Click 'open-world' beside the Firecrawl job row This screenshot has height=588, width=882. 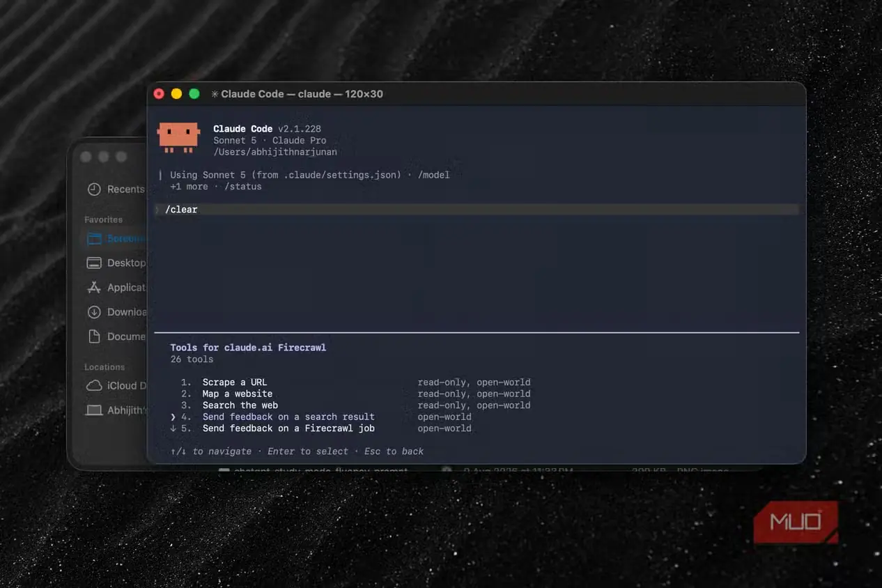pyautogui.click(x=444, y=428)
